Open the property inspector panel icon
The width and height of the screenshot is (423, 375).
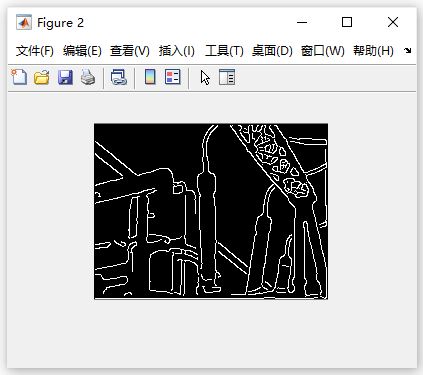point(227,77)
